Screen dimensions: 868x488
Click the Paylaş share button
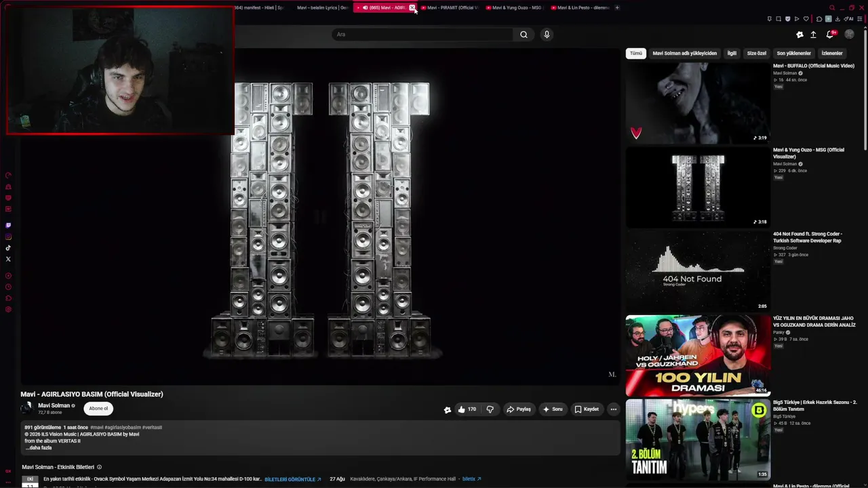519,409
